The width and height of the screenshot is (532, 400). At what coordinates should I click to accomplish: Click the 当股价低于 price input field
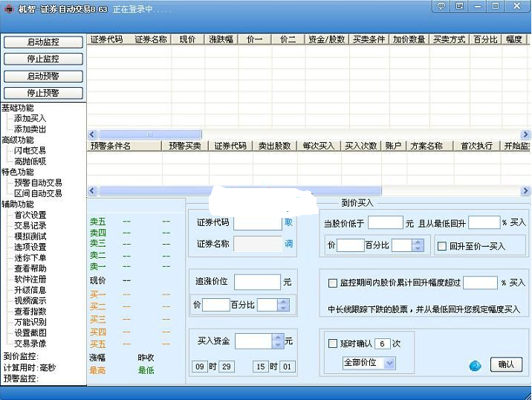(x=386, y=223)
